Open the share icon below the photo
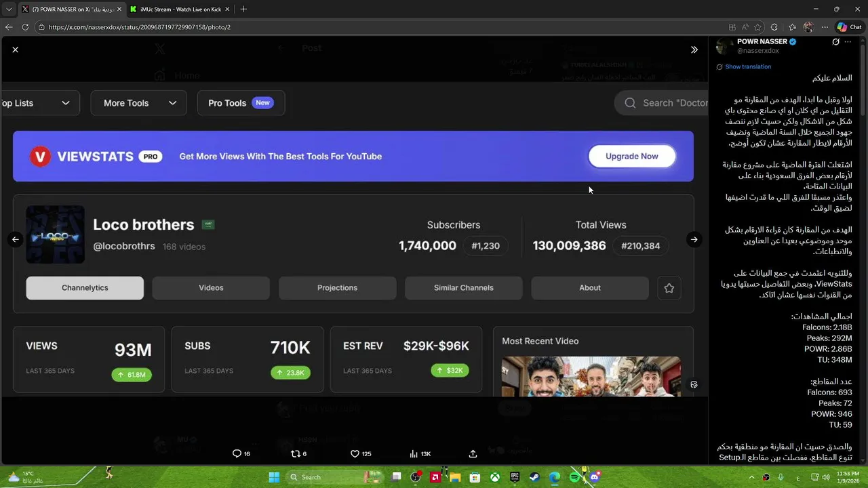Screen dimensions: 868x488 (473, 453)
